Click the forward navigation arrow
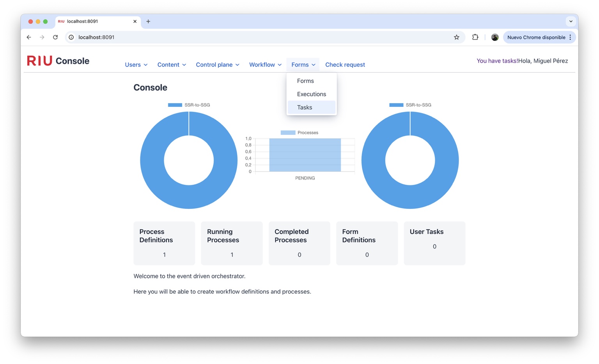The image size is (599, 364). (42, 37)
